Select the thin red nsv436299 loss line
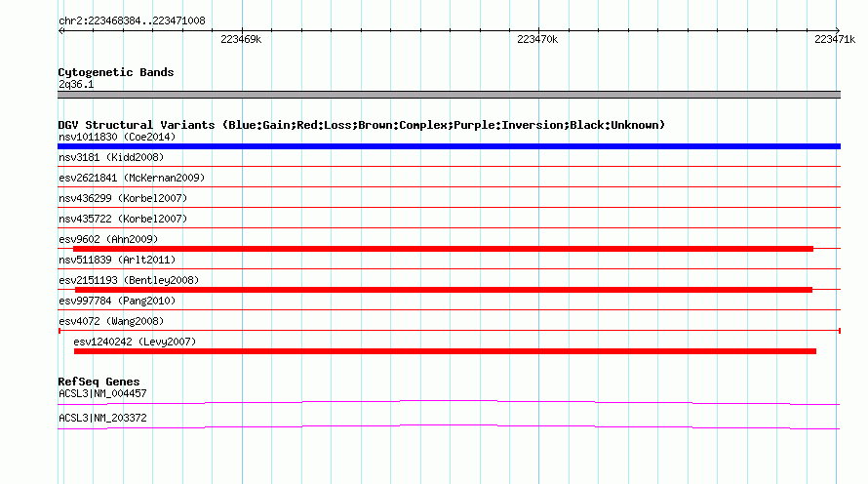Screen dimensions: 868x484 [449, 207]
